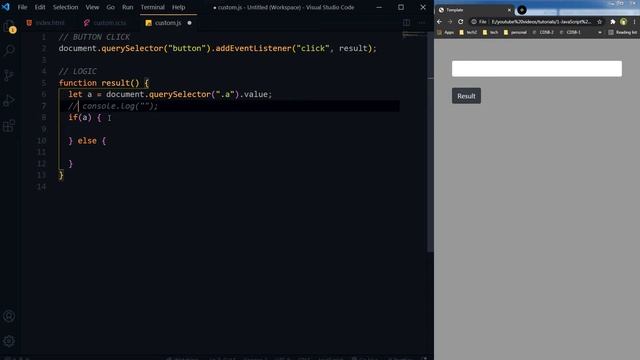
Task: Focus the text input field on the webpage
Action: [x=537, y=69]
